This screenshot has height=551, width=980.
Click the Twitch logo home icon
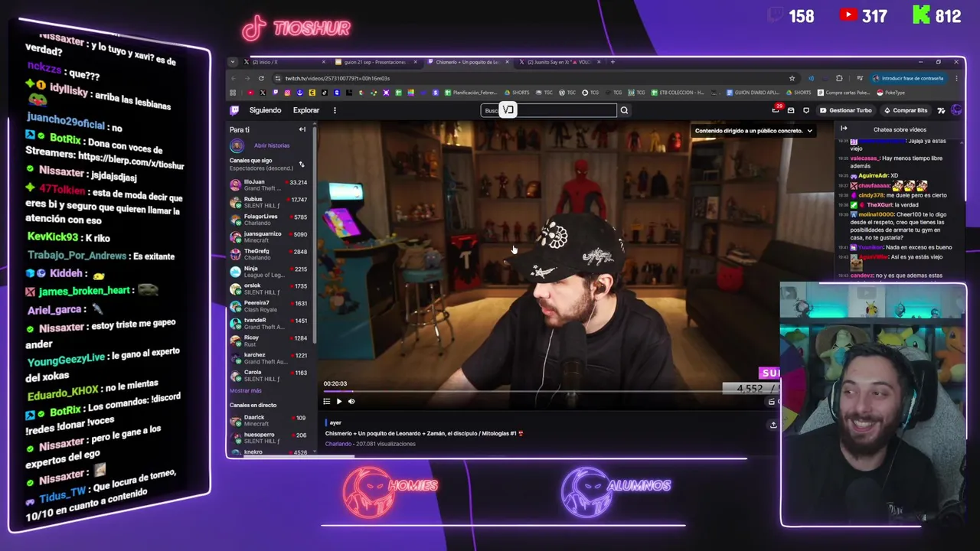234,110
